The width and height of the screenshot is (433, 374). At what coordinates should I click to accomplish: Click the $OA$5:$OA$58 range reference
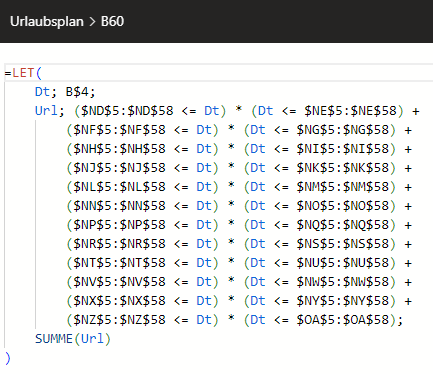[x=343, y=320]
